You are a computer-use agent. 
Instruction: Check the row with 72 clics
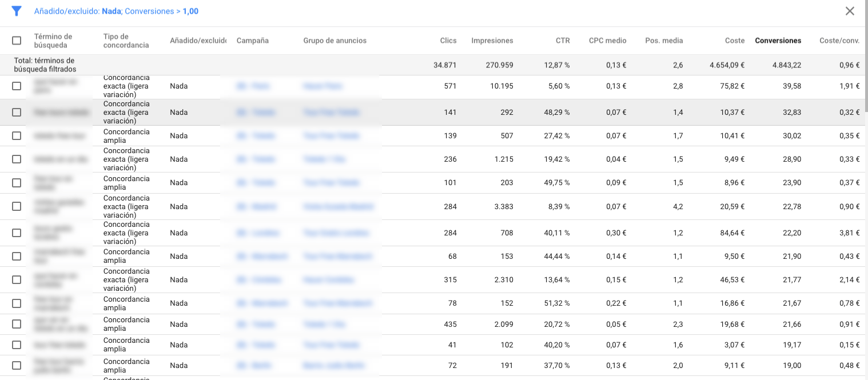pyautogui.click(x=17, y=366)
